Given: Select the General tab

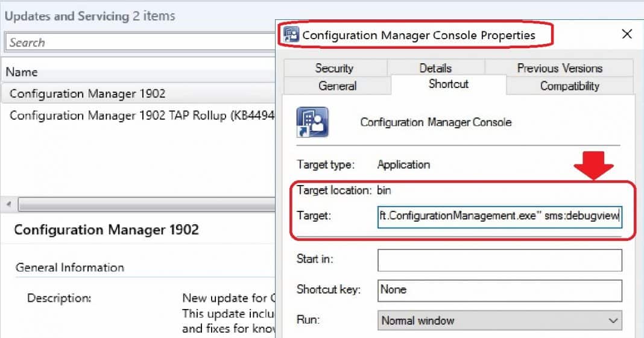Looking at the screenshot, I should pos(337,86).
